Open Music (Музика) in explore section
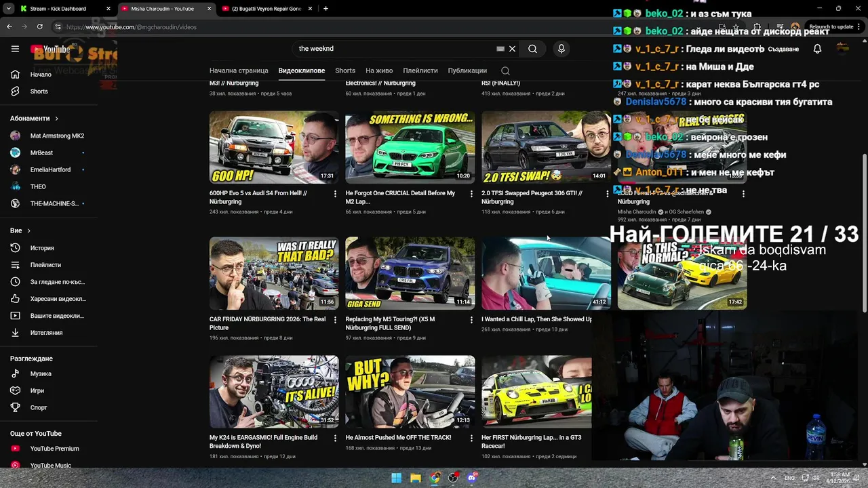The height and width of the screenshot is (488, 868). [41, 374]
